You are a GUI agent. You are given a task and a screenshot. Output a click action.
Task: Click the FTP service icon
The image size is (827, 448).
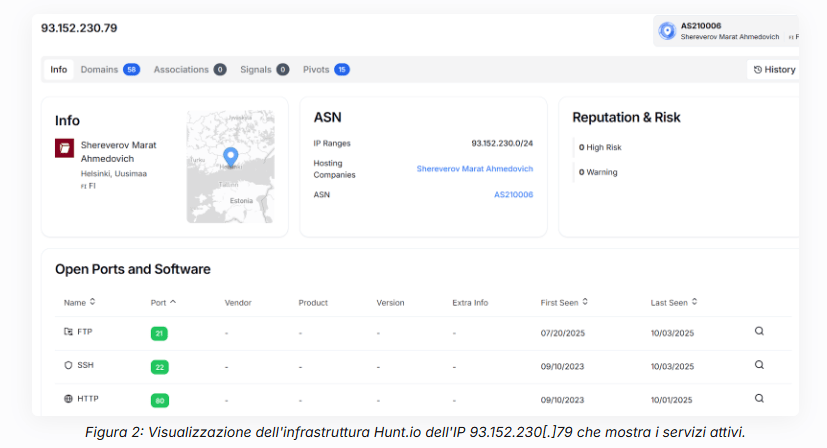pyautogui.click(x=68, y=332)
